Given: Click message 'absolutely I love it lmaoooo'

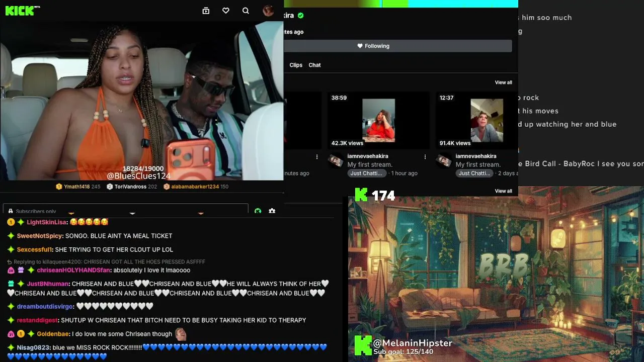Looking at the screenshot, I should click(x=152, y=270).
